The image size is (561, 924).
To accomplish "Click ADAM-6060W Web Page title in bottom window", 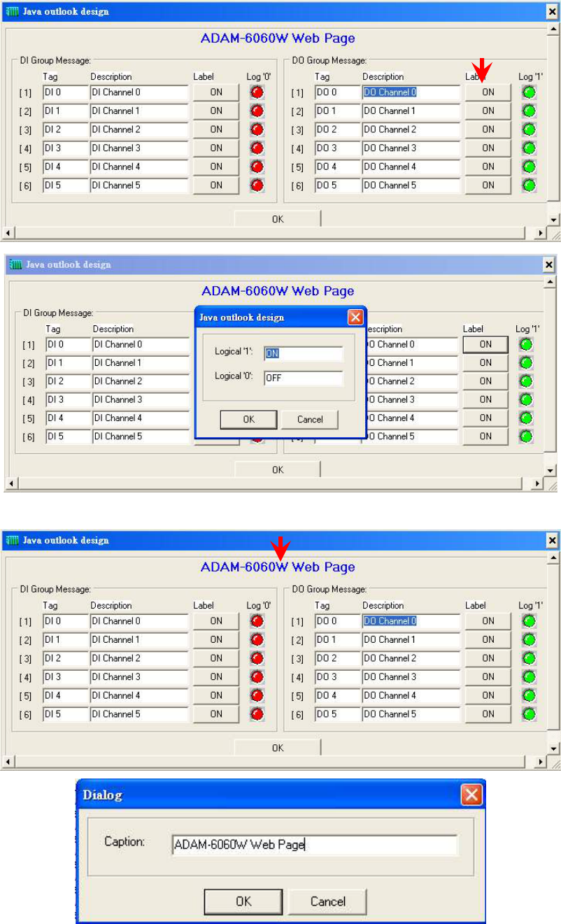I will pyautogui.click(x=278, y=567).
